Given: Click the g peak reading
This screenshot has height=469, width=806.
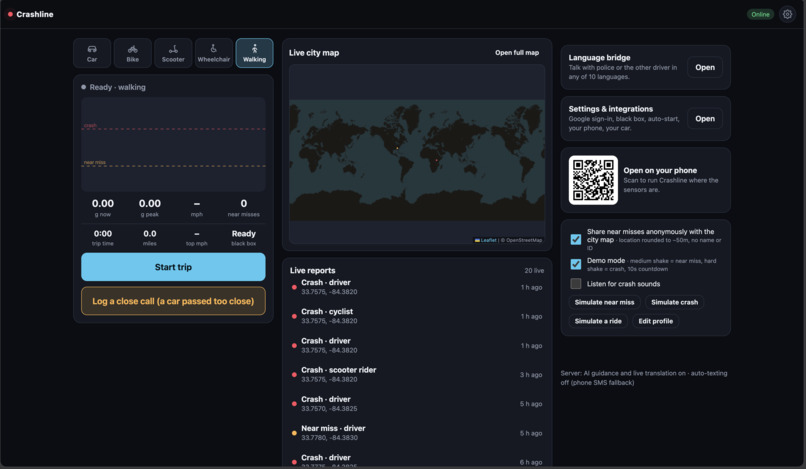Looking at the screenshot, I should point(150,204).
